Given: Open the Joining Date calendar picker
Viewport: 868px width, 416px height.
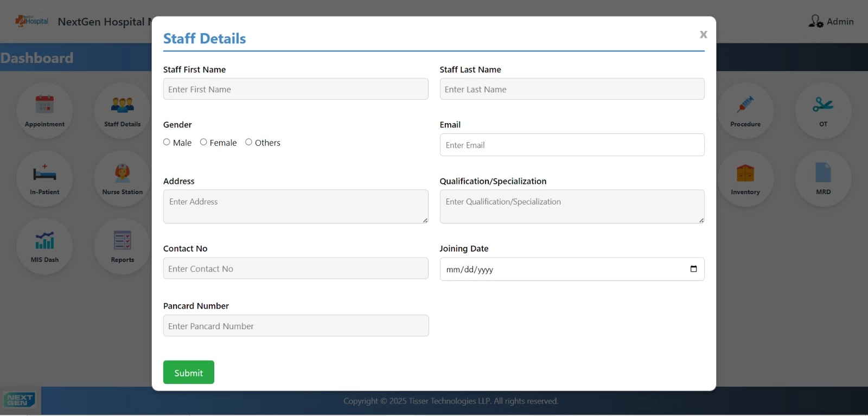Looking at the screenshot, I should (x=693, y=269).
